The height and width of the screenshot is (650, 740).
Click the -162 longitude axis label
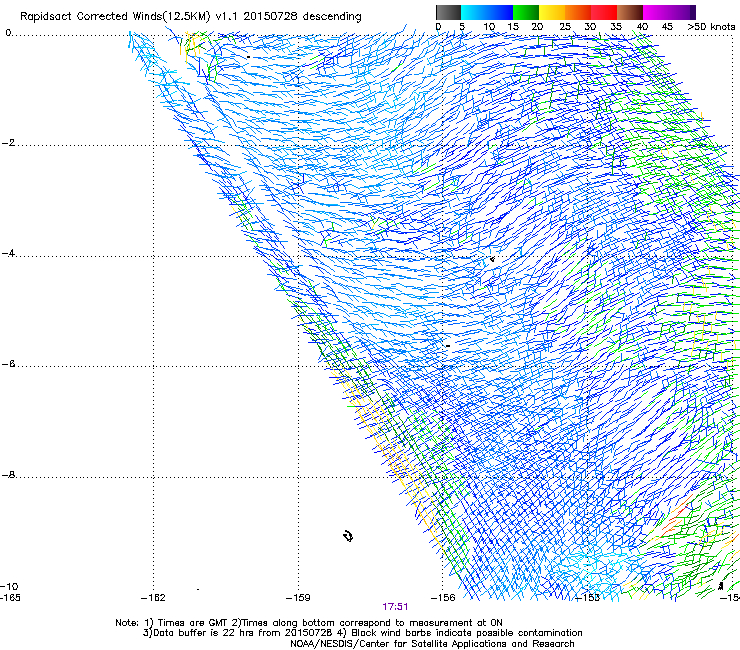[x=153, y=598]
